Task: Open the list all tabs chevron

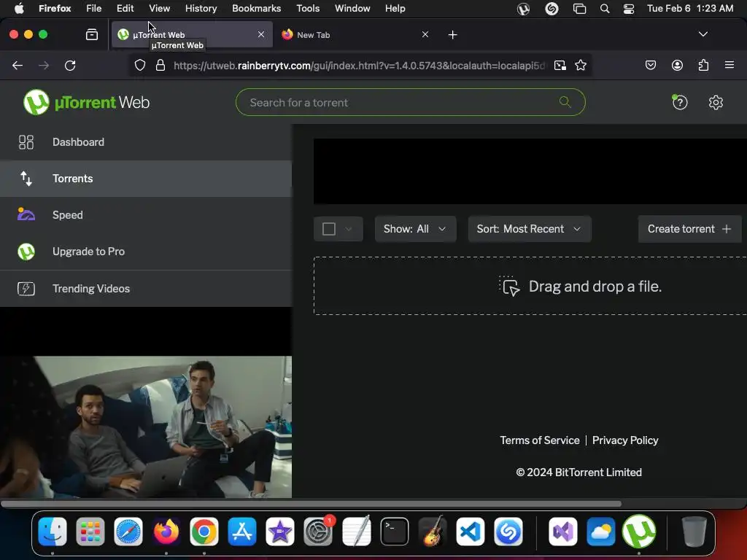Action: [x=703, y=34]
